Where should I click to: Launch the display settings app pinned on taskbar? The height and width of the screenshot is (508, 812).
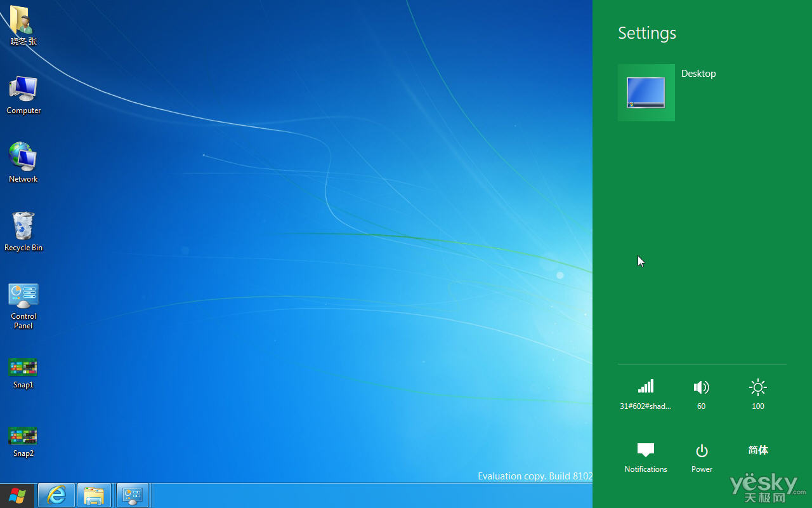click(x=132, y=495)
